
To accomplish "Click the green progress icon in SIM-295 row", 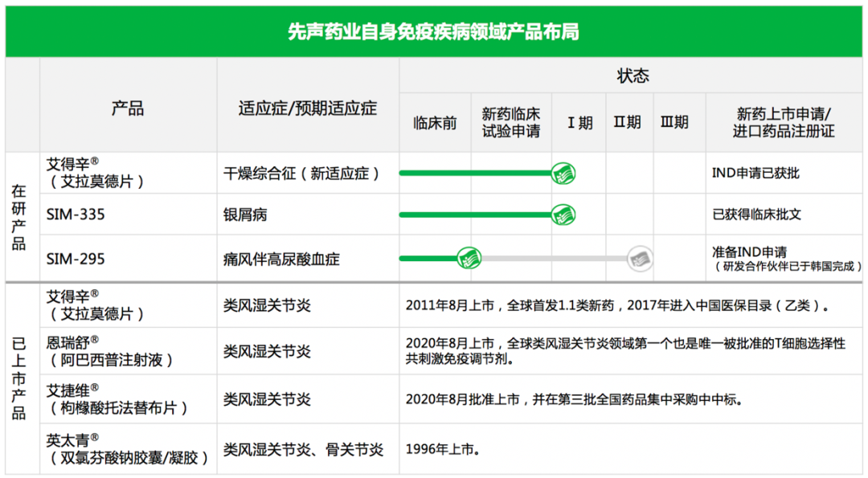I will click(469, 259).
